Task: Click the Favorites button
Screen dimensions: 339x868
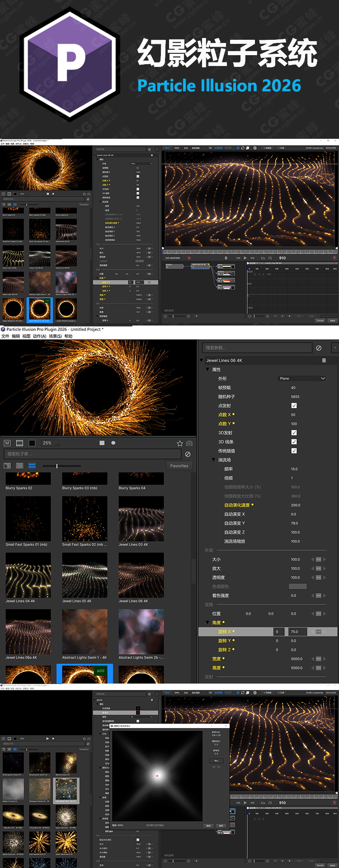Action: pos(179,466)
